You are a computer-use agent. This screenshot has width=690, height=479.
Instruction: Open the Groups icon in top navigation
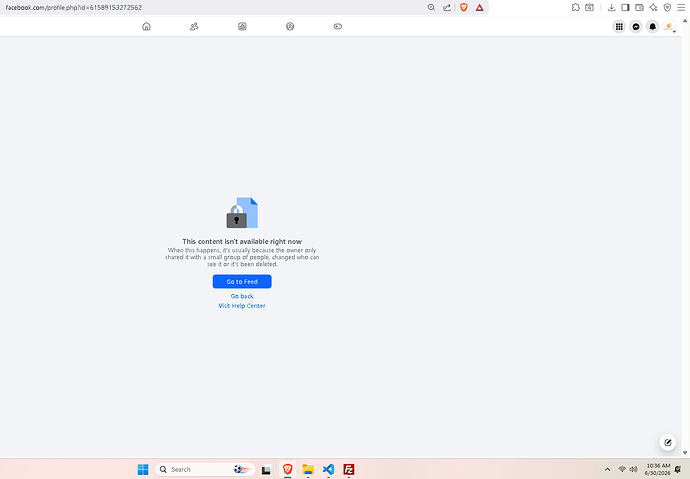(290, 26)
